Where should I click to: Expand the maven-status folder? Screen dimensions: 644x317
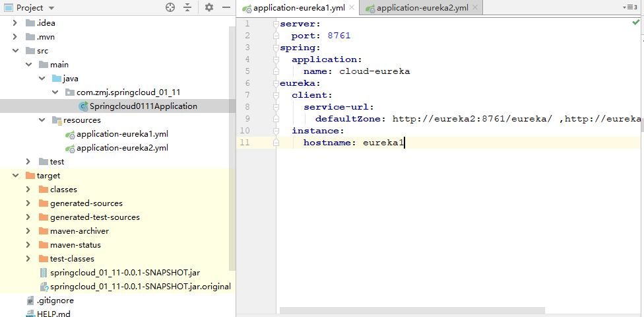tap(28, 245)
